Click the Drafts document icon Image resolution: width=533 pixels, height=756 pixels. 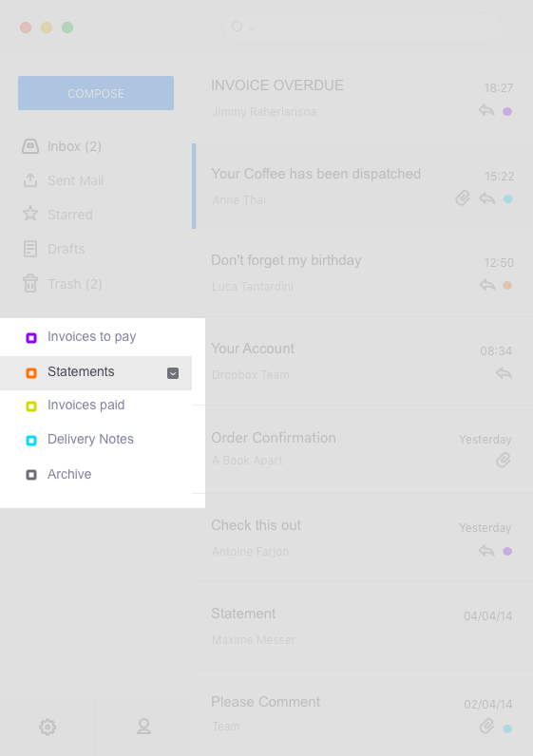pos(30,249)
